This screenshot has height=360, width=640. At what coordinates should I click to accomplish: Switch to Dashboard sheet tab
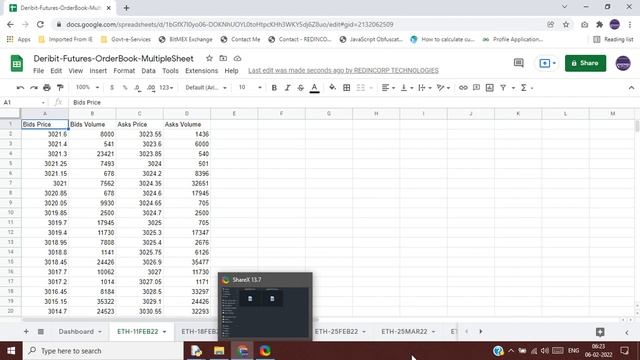80,331
